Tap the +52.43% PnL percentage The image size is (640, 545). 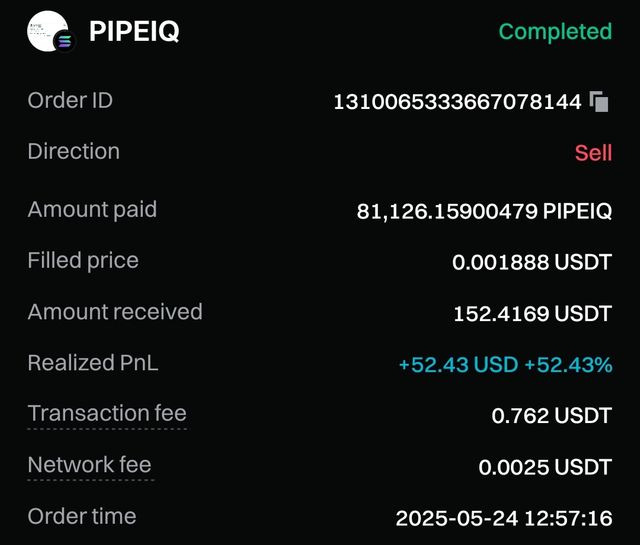pos(568,365)
